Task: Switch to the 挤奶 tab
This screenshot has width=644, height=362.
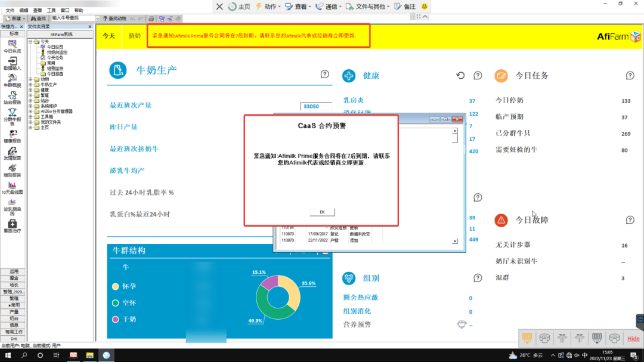Action: 134,36
